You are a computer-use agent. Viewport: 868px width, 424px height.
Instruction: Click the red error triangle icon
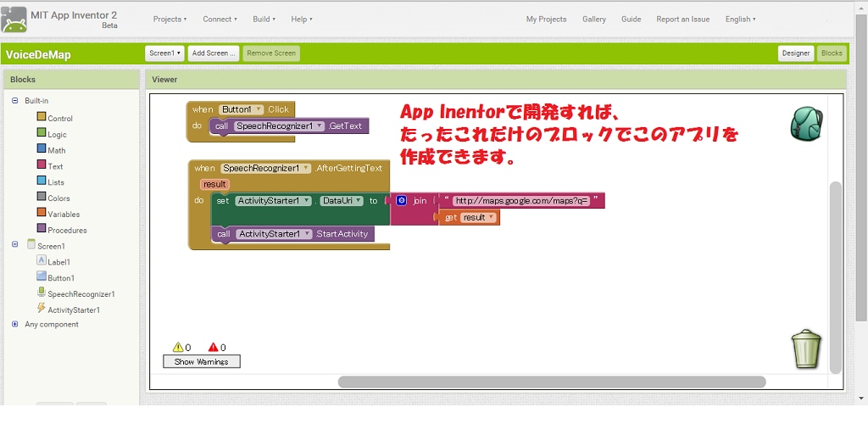[213, 347]
